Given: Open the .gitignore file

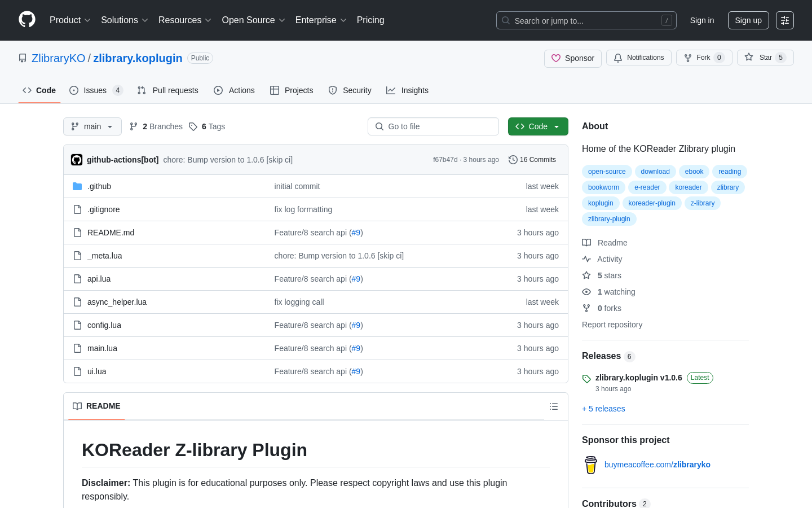Looking at the screenshot, I should point(104,209).
